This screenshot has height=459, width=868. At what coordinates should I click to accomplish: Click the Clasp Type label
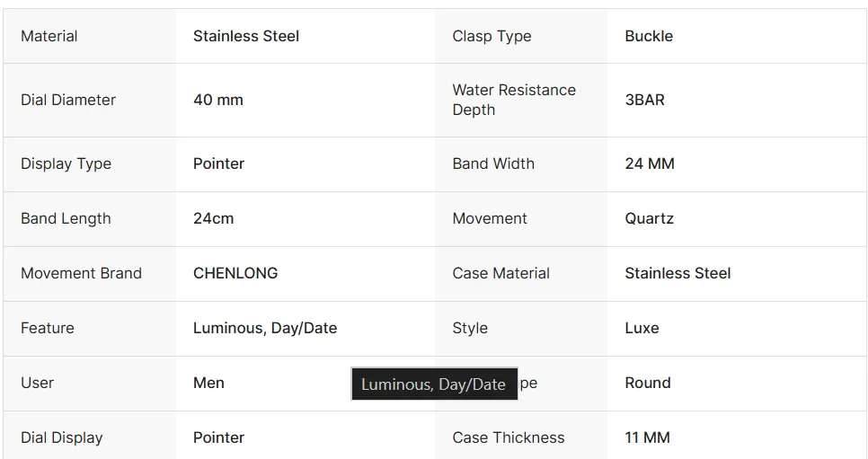click(x=492, y=36)
